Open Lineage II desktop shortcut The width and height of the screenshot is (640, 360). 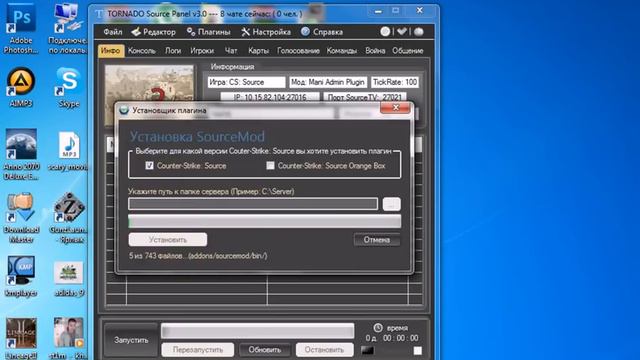pos(21,339)
